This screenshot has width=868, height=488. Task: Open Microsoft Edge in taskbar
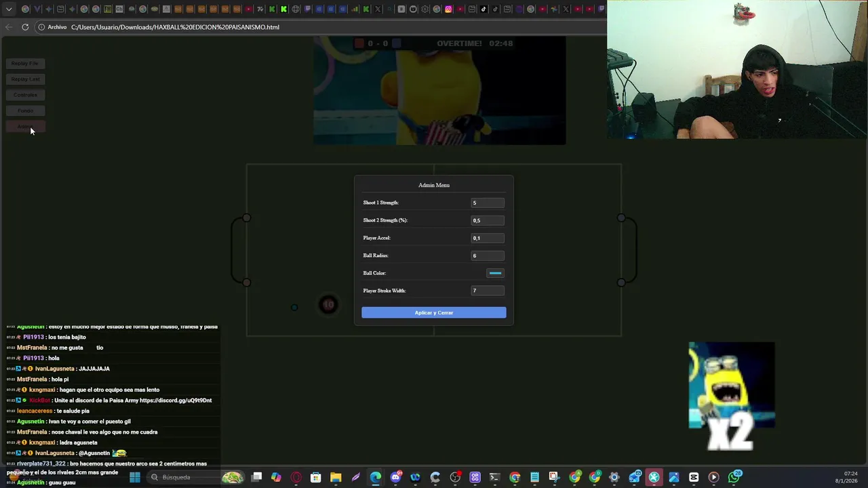coord(376,477)
